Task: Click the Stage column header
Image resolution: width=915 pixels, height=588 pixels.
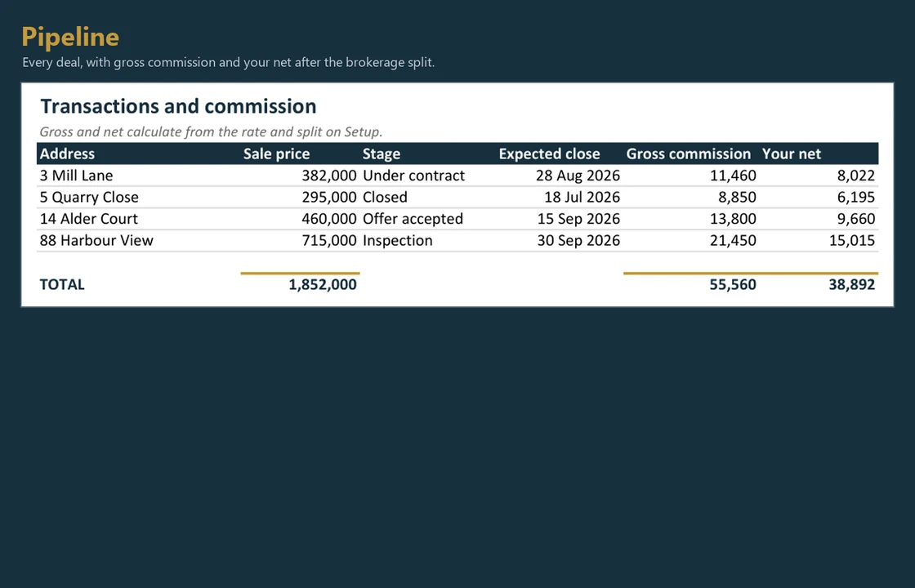Action: click(x=382, y=154)
